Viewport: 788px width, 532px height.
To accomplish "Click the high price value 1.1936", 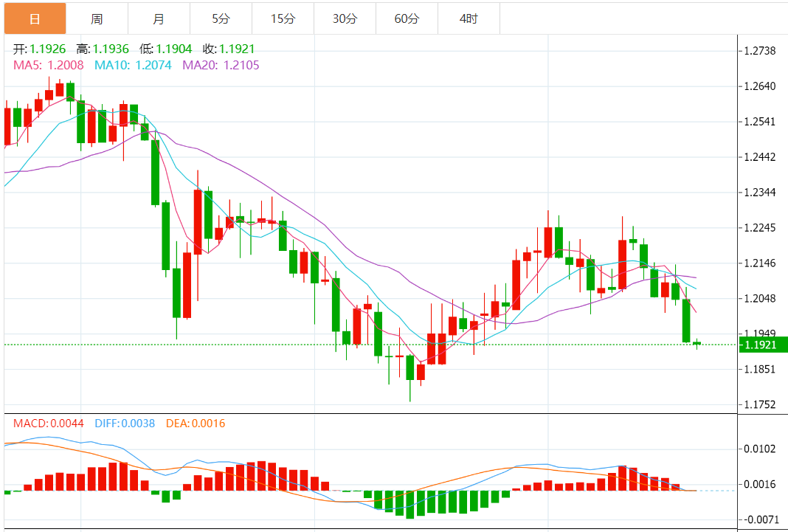I will coord(111,49).
